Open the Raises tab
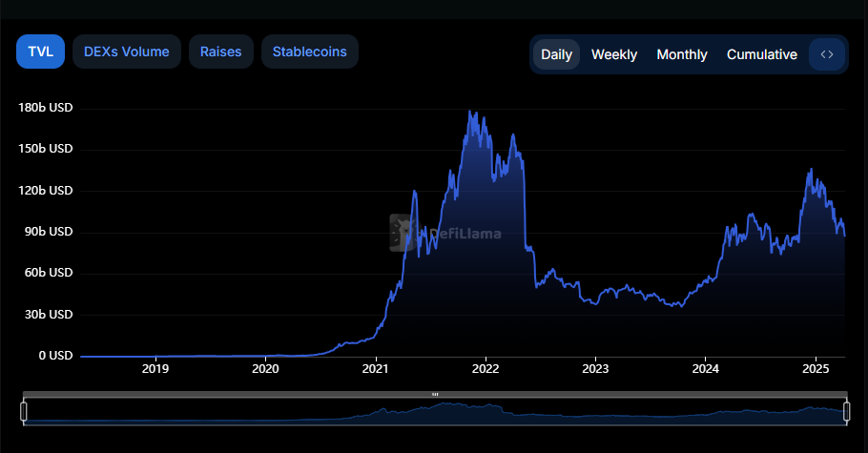 click(x=221, y=51)
